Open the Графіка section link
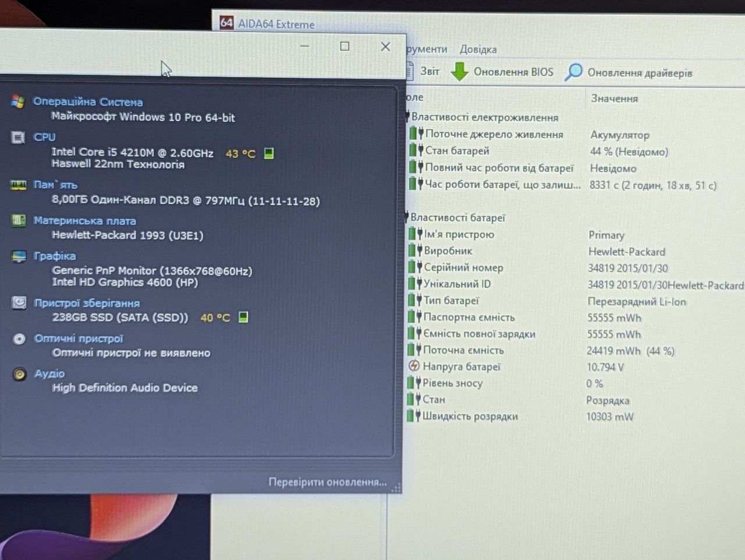 (55, 256)
